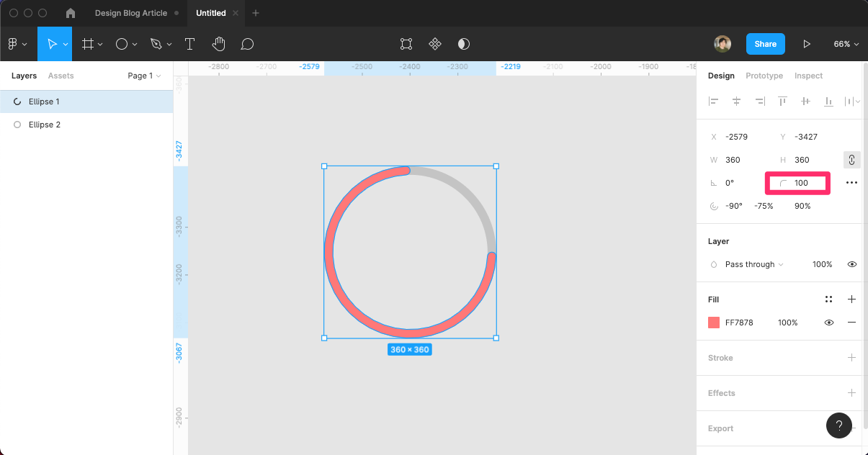The width and height of the screenshot is (868, 455).
Task: Select the Ellipse 2 layer
Action: 45,125
